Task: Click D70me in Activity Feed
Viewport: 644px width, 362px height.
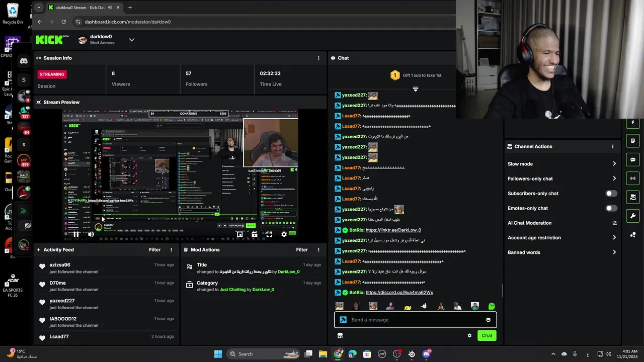Action: point(57,283)
